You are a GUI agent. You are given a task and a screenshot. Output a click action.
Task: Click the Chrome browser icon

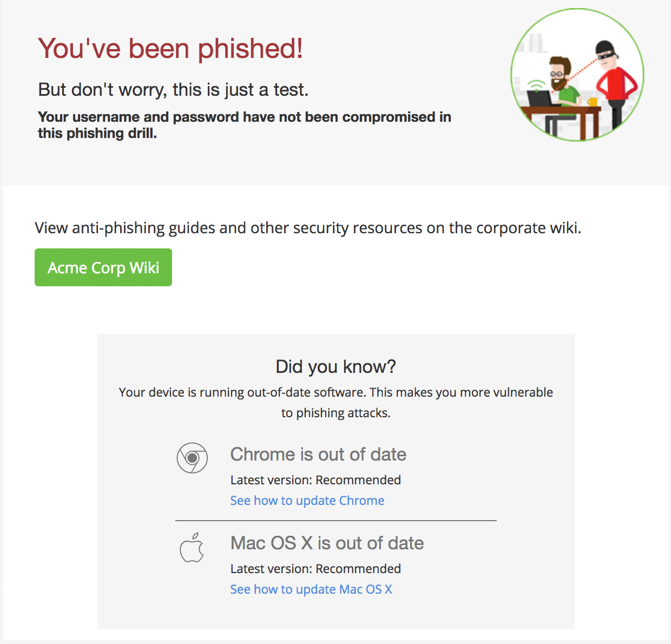tap(193, 458)
